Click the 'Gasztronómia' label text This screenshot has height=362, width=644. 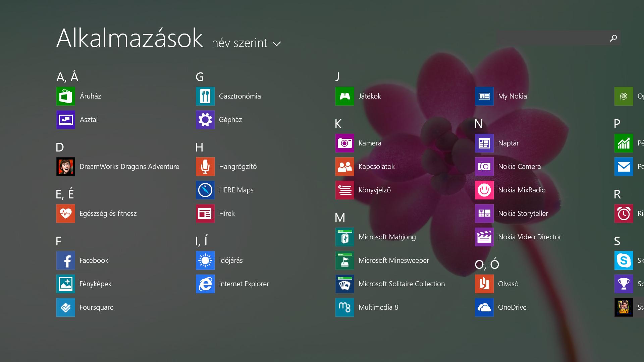pyautogui.click(x=240, y=96)
